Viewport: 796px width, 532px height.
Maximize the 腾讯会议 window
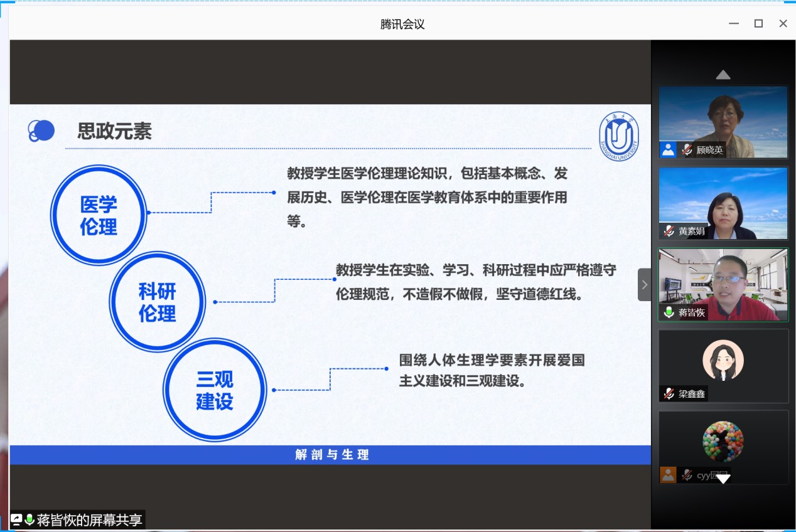[x=758, y=24]
